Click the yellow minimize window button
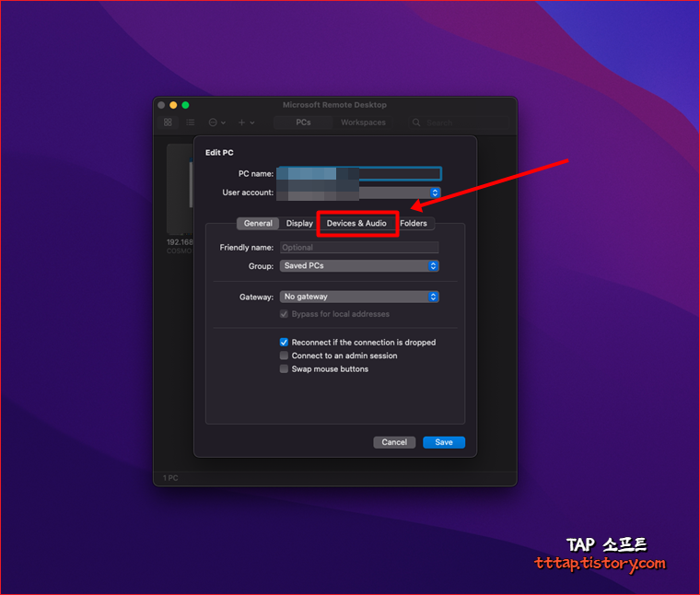This screenshot has height=595, width=700. click(x=173, y=105)
